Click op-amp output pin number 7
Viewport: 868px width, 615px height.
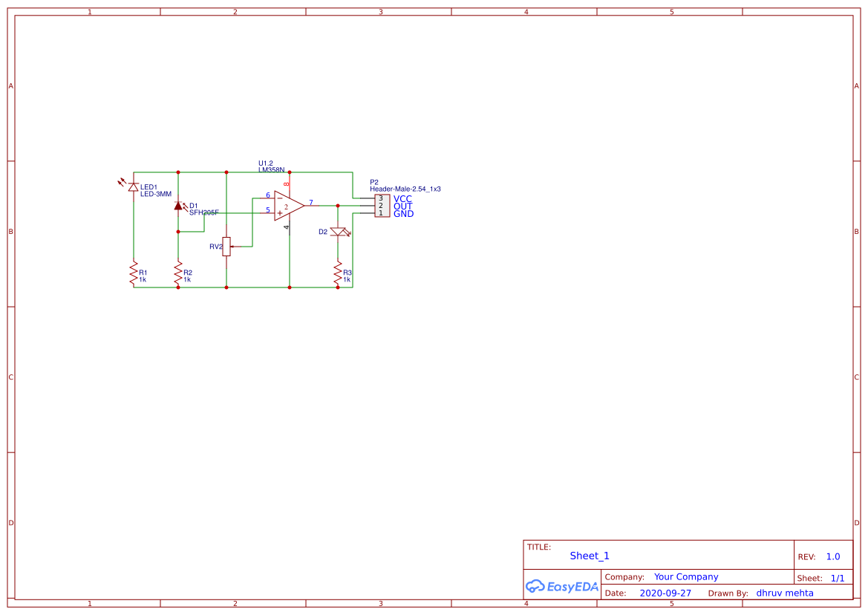(x=311, y=203)
